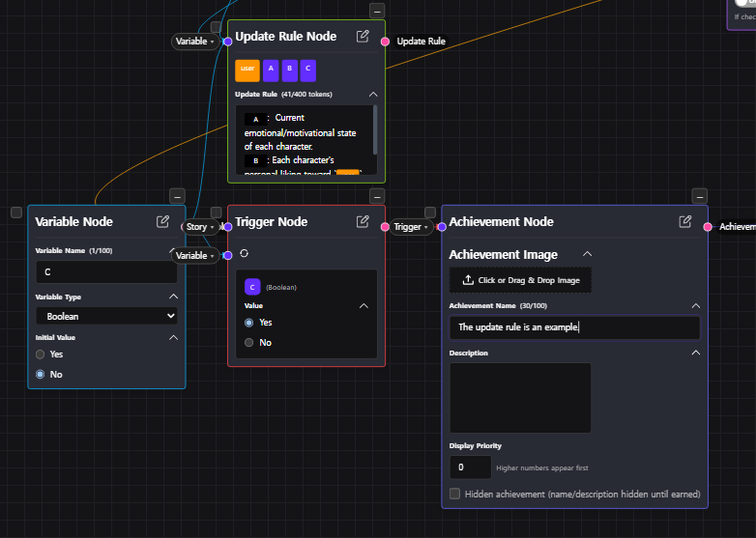Click or Drag & Drop Image button
The width and height of the screenshot is (756, 538).
[x=520, y=280]
